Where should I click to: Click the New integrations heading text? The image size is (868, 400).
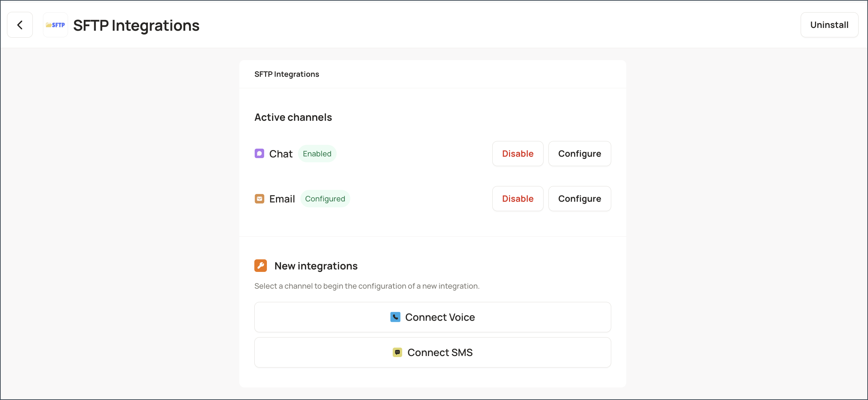[316, 266]
